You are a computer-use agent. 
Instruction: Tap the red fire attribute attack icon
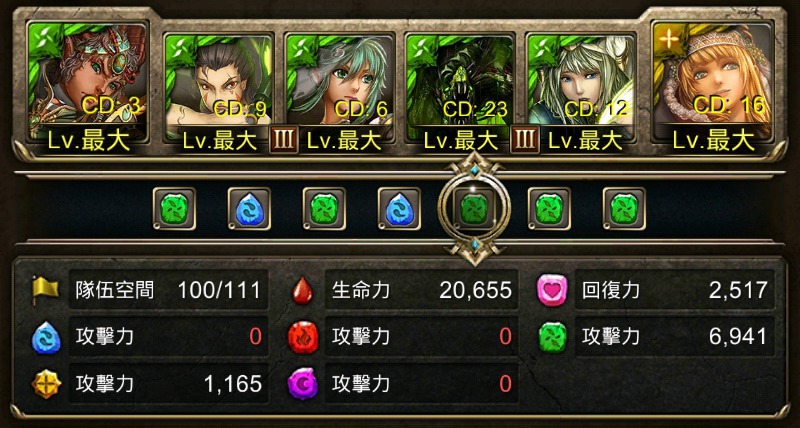(302, 337)
